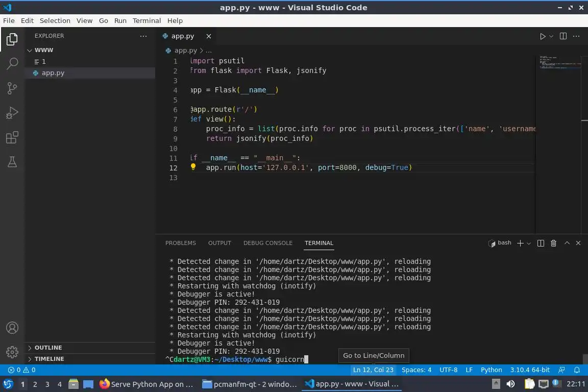Open the Accounts menu icon

[12, 328]
